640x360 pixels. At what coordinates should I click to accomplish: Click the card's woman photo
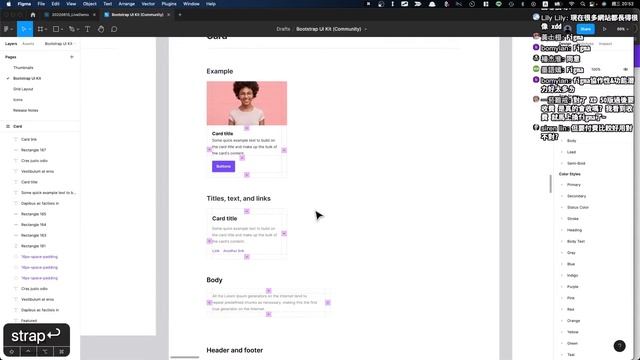pos(247,103)
